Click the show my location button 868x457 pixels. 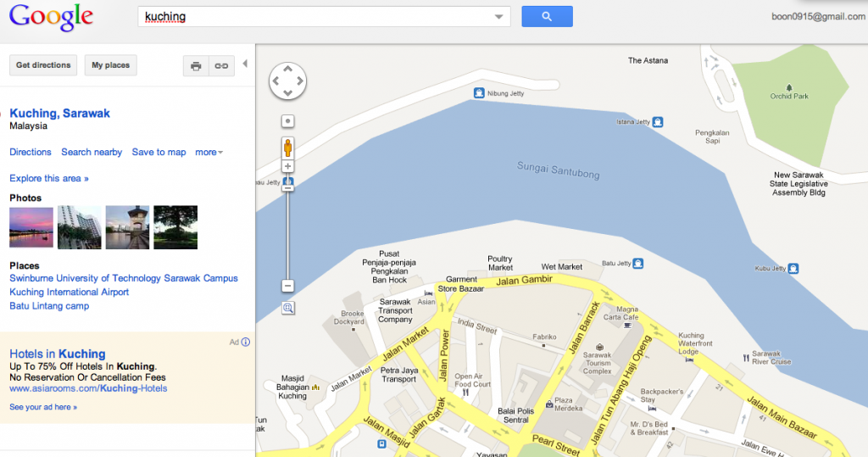(x=288, y=121)
